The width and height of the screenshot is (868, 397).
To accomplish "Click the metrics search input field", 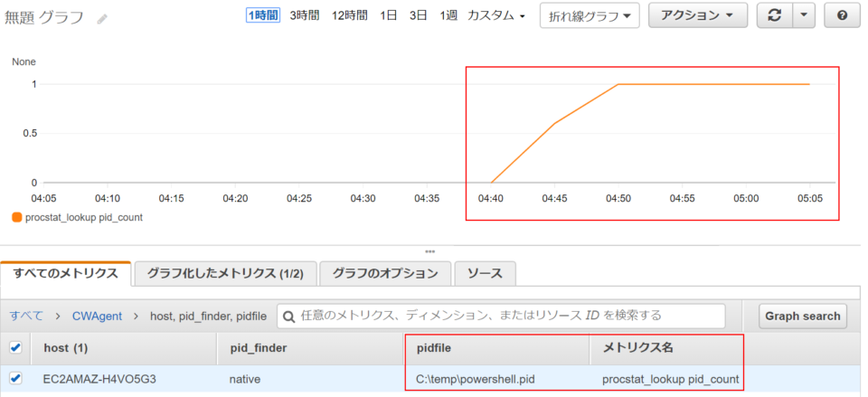I will (501, 317).
